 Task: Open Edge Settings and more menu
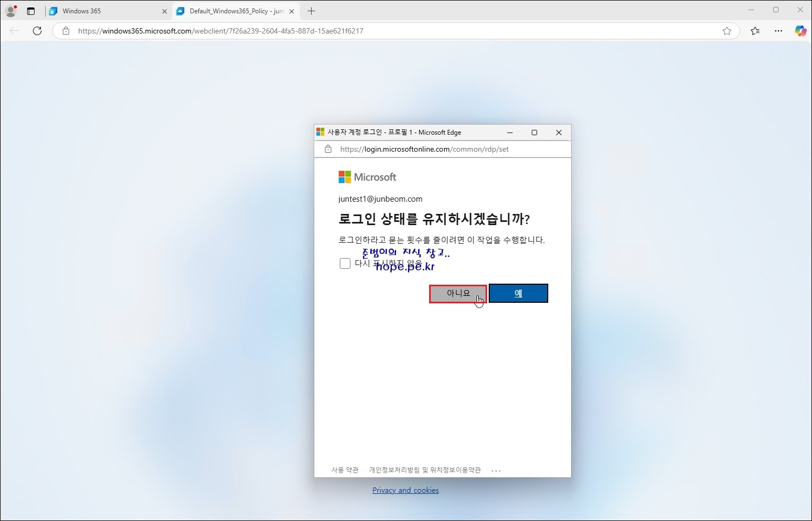pos(778,31)
